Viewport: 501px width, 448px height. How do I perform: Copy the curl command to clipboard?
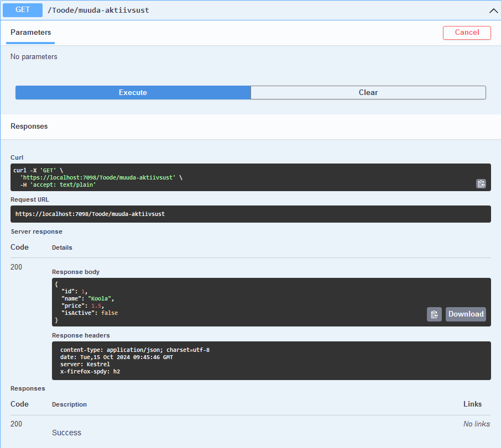[x=481, y=184]
